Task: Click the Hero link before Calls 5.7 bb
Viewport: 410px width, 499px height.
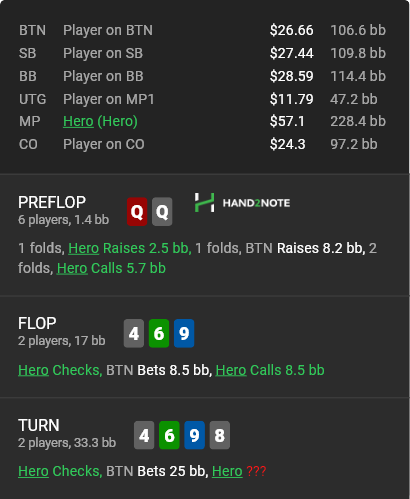Action: point(72,268)
